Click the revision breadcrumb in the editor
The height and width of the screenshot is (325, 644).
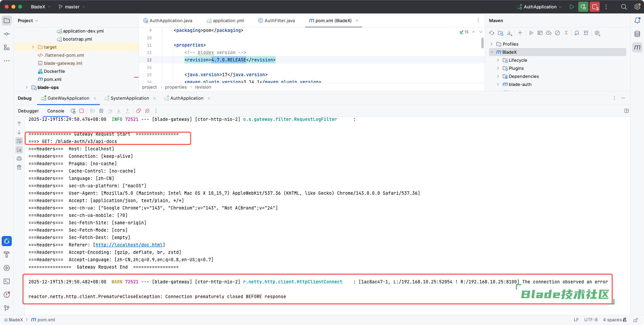click(x=203, y=87)
